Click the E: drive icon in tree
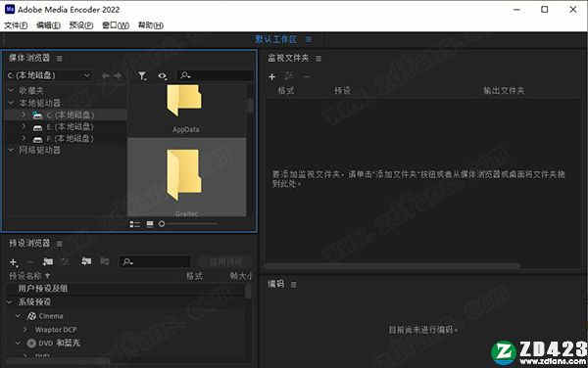The height and width of the screenshot is (368, 588). (37, 127)
